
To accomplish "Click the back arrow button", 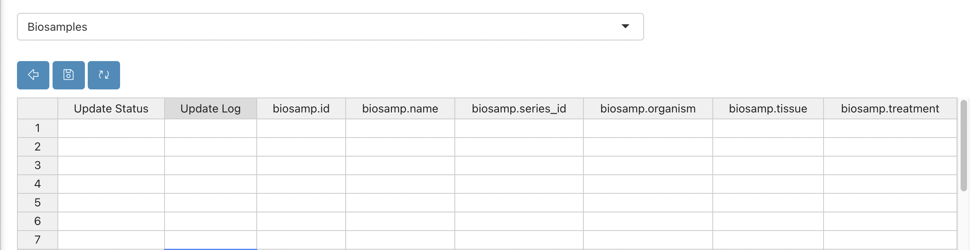I will pos(33,75).
